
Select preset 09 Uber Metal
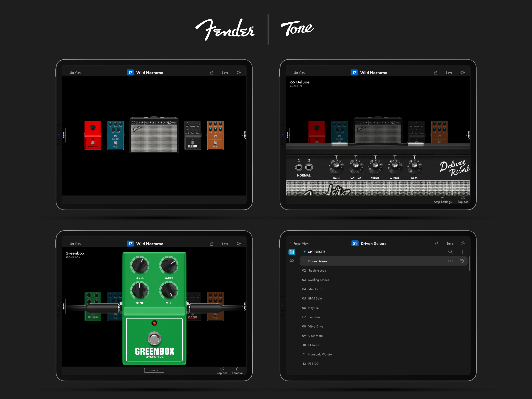coord(384,336)
